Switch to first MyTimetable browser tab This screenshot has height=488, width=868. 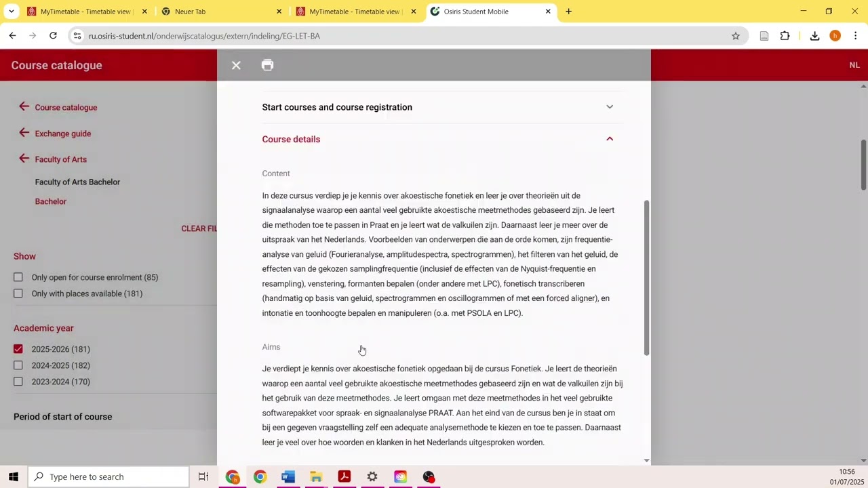(x=86, y=12)
